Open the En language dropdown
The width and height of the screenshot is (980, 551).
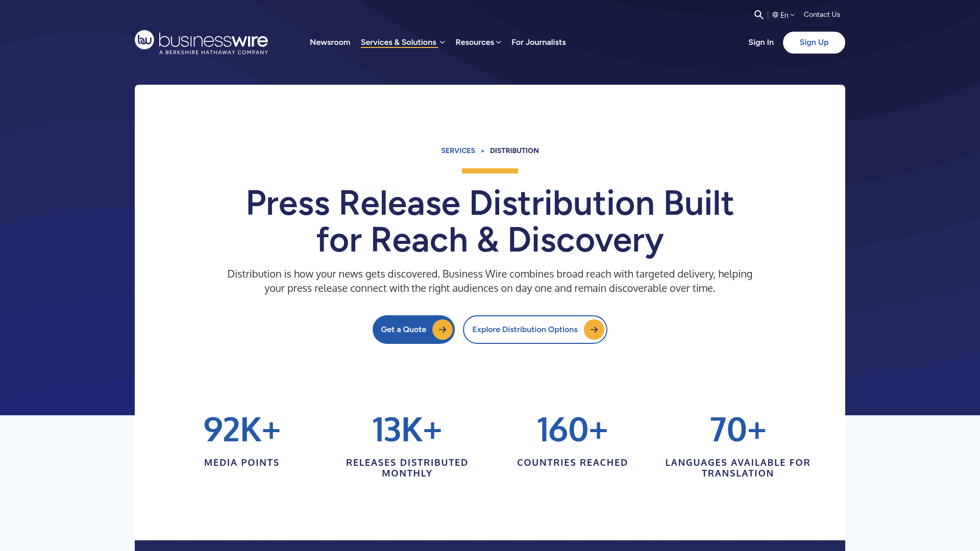pos(783,15)
